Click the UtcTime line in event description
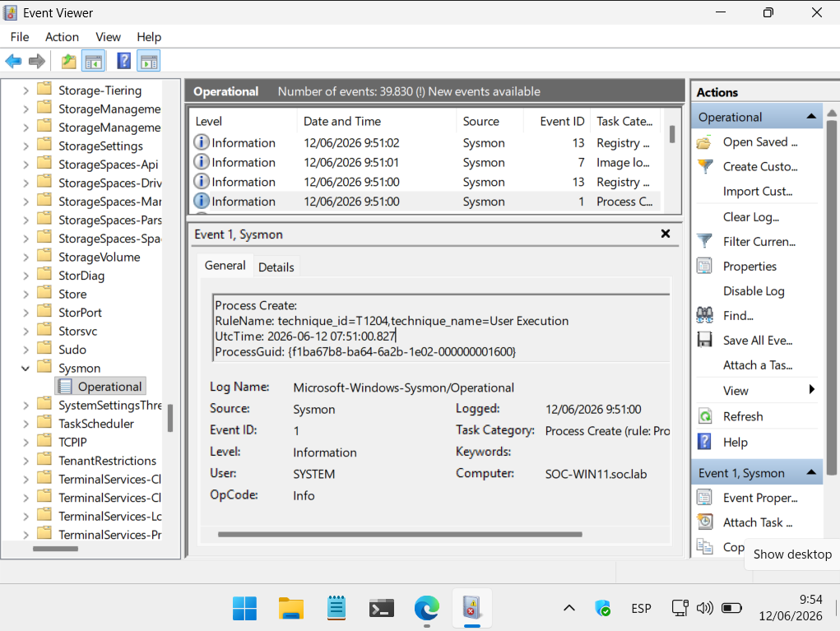Image resolution: width=840 pixels, height=631 pixels. 305,336
